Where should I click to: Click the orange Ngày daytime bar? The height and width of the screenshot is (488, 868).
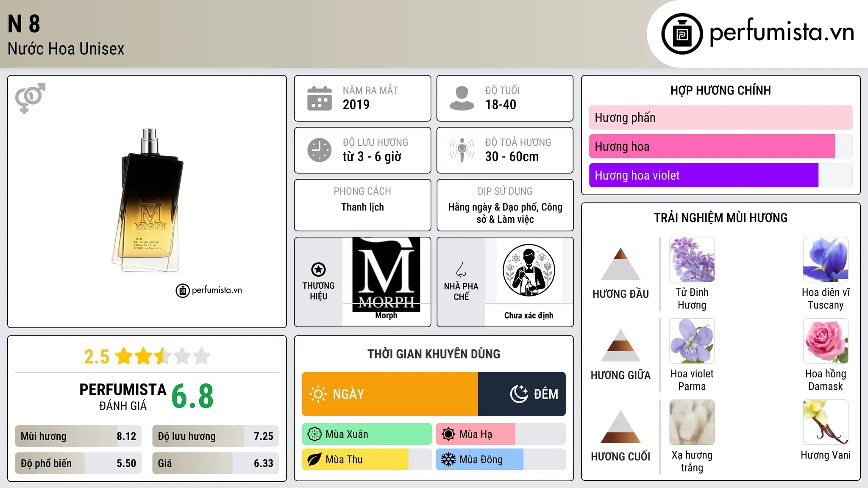(390, 394)
